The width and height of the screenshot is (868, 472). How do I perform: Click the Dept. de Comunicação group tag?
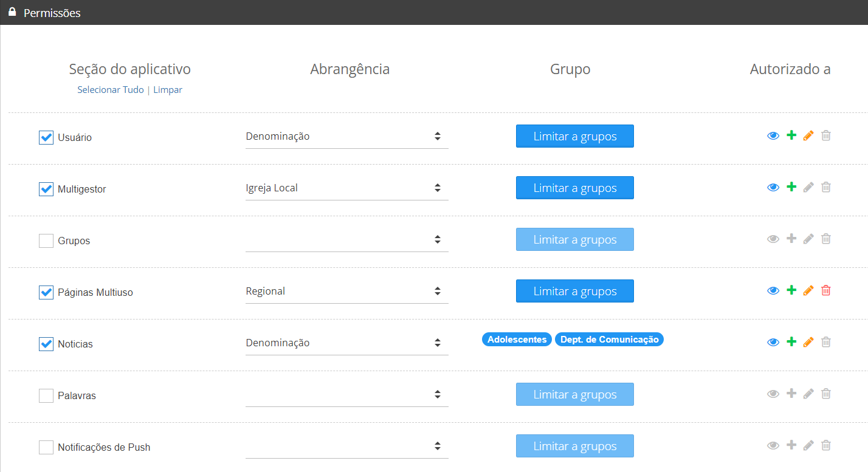(609, 340)
